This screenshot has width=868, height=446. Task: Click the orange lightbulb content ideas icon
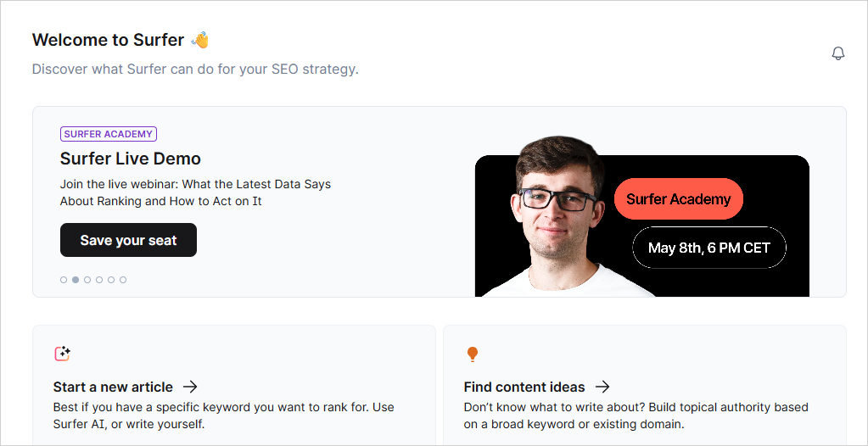pos(473,354)
